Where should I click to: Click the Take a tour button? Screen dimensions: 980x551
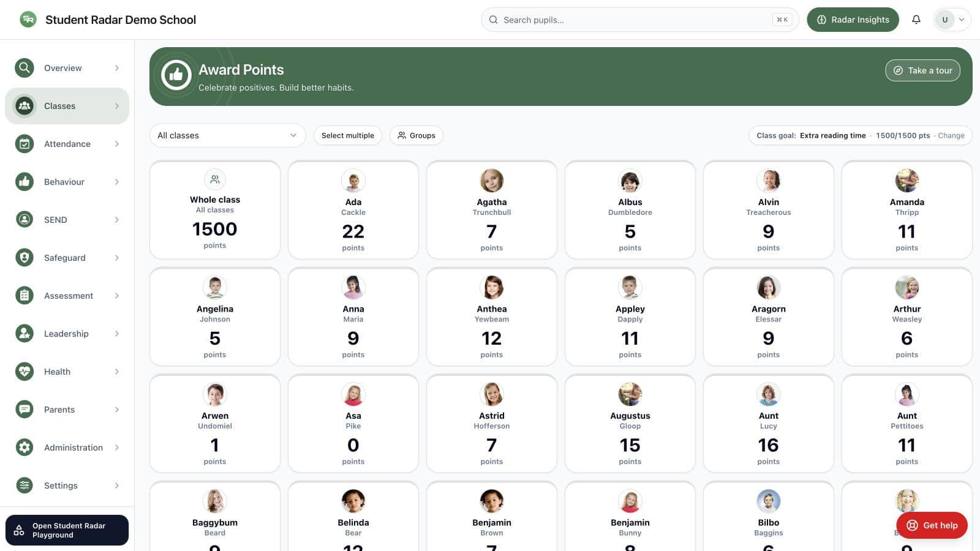coord(922,70)
